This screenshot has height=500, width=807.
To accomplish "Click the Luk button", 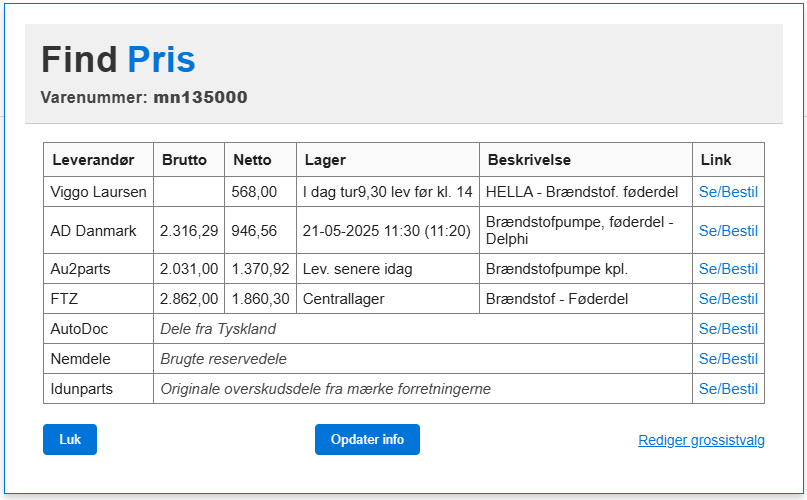I will click(x=70, y=439).
